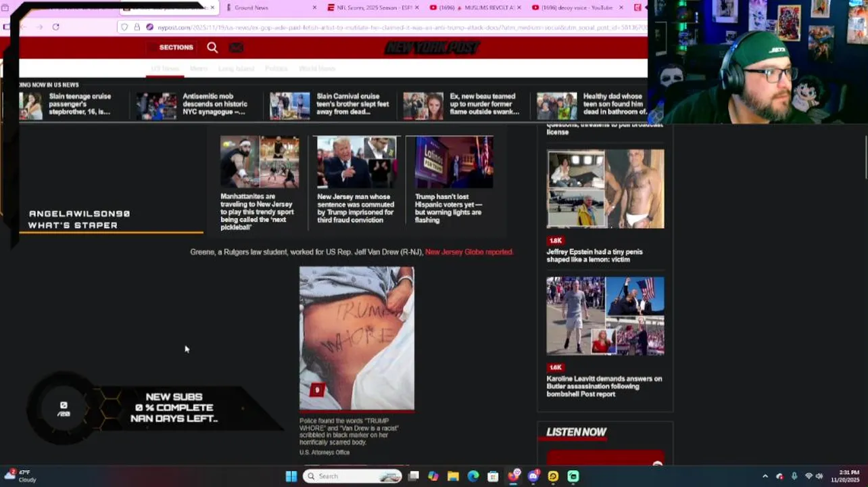Open the weather widget showing Cloudy
Viewport: 868px width, 487px height.
[20, 476]
